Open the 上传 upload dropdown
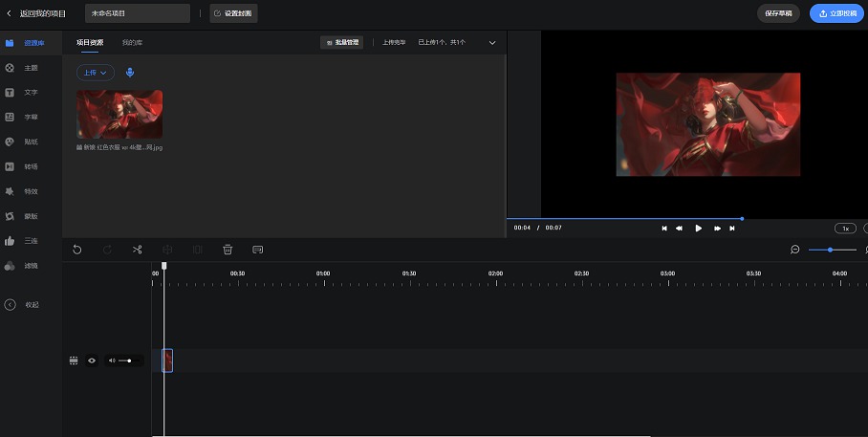This screenshot has width=868, height=437. click(x=96, y=73)
